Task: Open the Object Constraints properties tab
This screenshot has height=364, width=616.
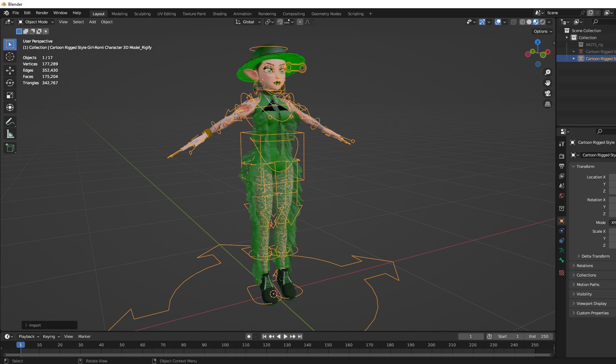Action: point(561,241)
